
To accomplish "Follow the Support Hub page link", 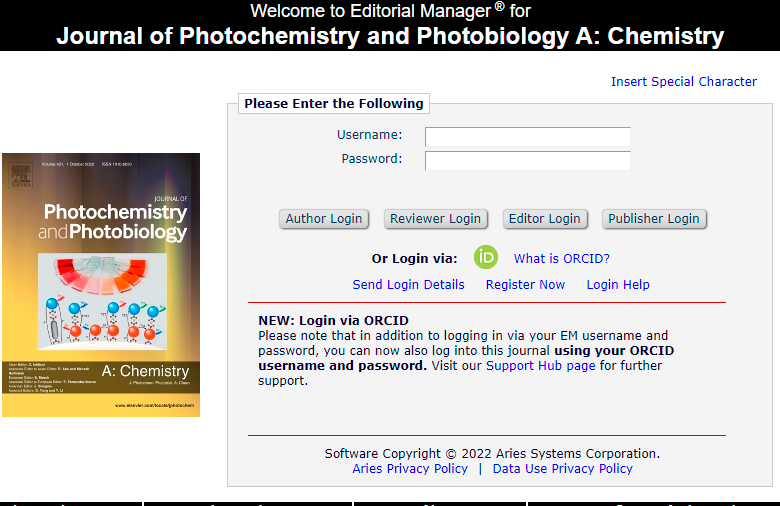I will (540, 366).
